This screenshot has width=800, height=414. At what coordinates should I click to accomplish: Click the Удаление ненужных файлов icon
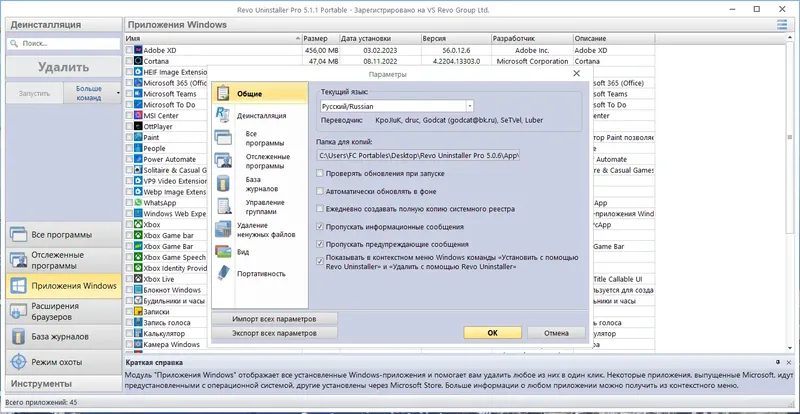pyautogui.click(x=223, y=229)
